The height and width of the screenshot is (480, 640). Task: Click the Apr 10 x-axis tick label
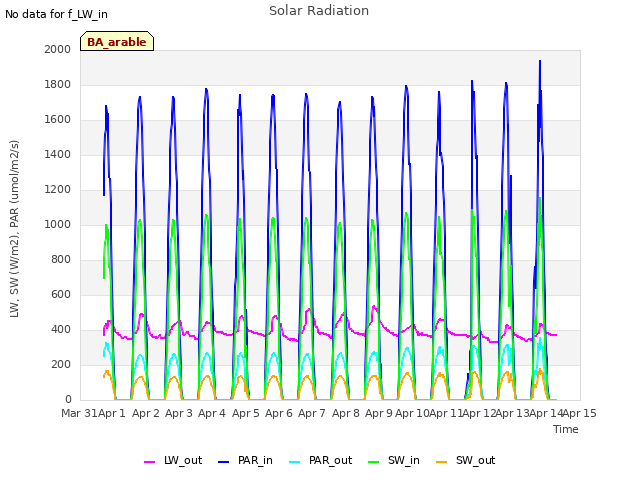[412, 413]
